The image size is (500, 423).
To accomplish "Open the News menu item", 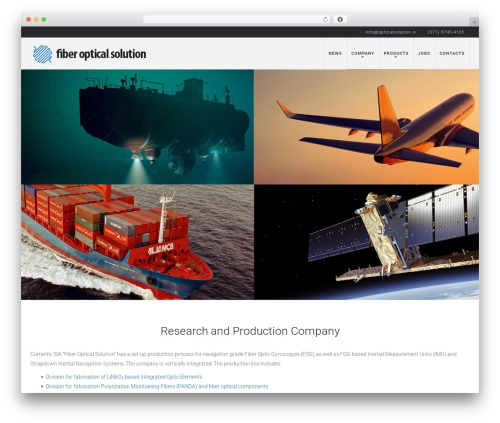I will pos(335,53).
